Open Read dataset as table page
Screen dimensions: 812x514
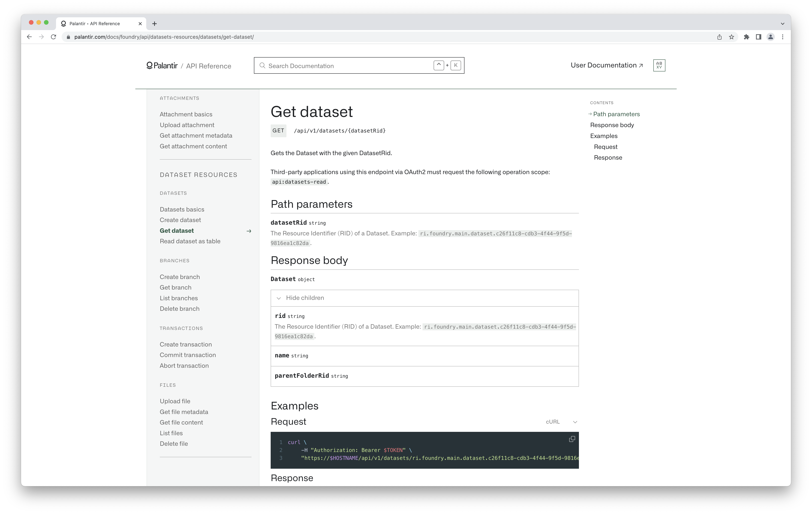[x=190, y=241]
